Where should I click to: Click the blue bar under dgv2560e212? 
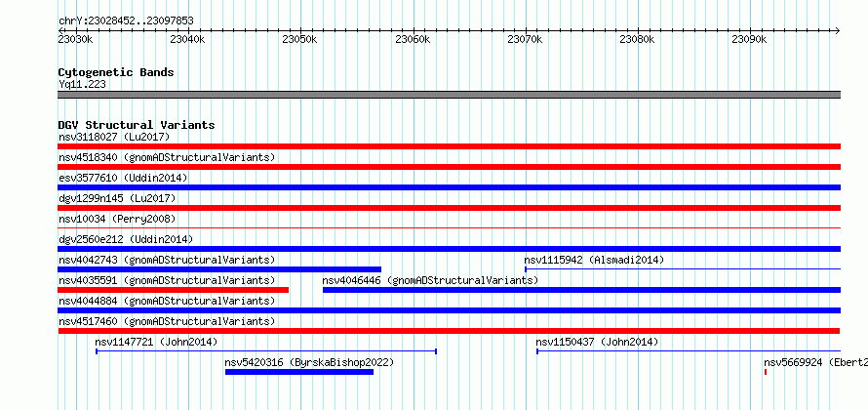click(449, 249)
